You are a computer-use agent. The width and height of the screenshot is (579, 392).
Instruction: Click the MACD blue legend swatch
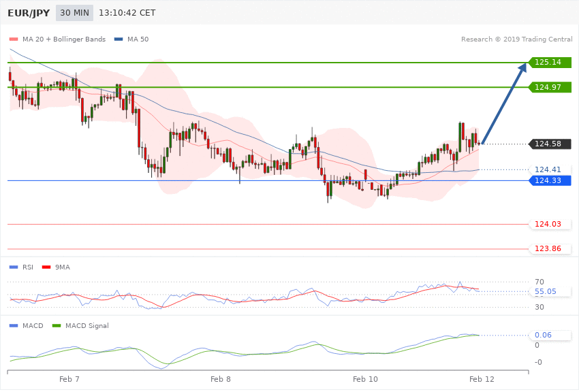click(14, 325)
